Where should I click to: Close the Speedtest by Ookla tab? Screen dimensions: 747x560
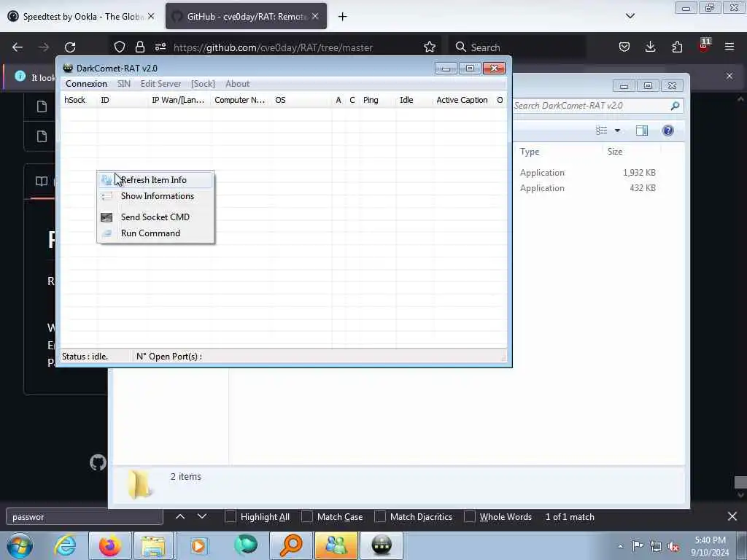[x=151, y=16]
